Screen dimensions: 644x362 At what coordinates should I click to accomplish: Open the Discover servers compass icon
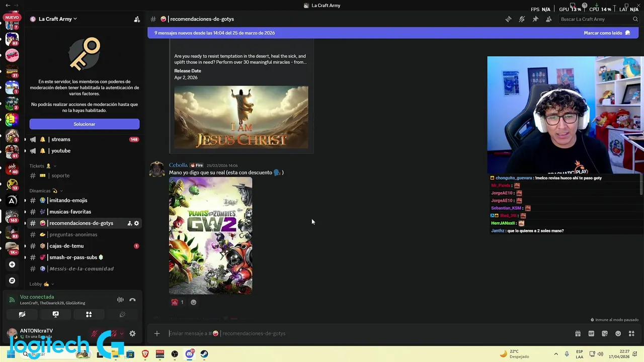12,281
